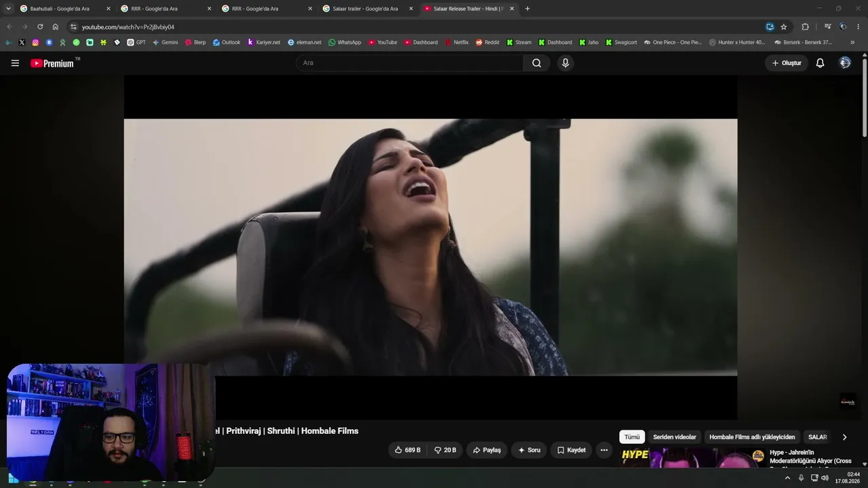Reload the page in Chrome
This screenshot has height=488, width=868.
point(40,27)
